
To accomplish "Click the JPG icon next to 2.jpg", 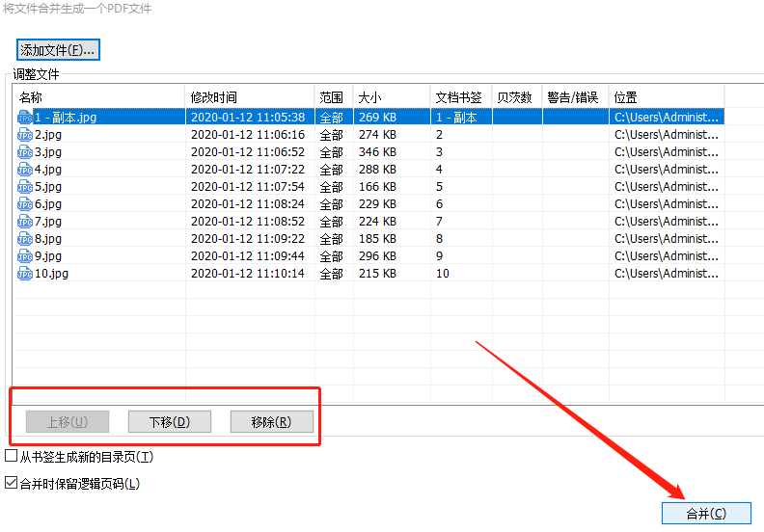I will 25,135.
